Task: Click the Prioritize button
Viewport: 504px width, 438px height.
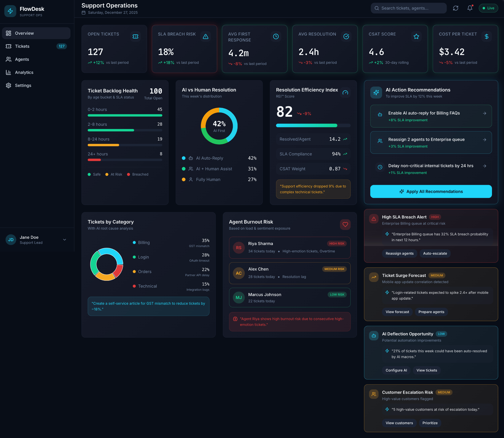Action: (430, 423)
